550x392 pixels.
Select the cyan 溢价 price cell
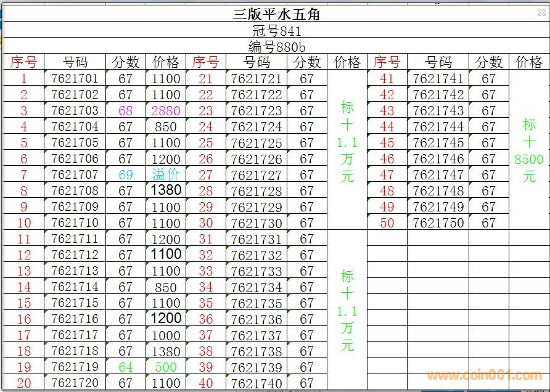(166, 175)
